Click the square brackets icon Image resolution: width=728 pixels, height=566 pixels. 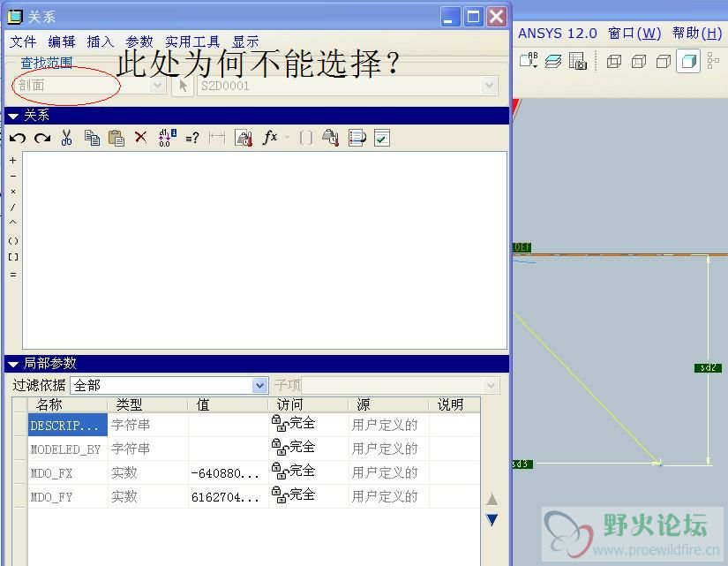[306, 138]
